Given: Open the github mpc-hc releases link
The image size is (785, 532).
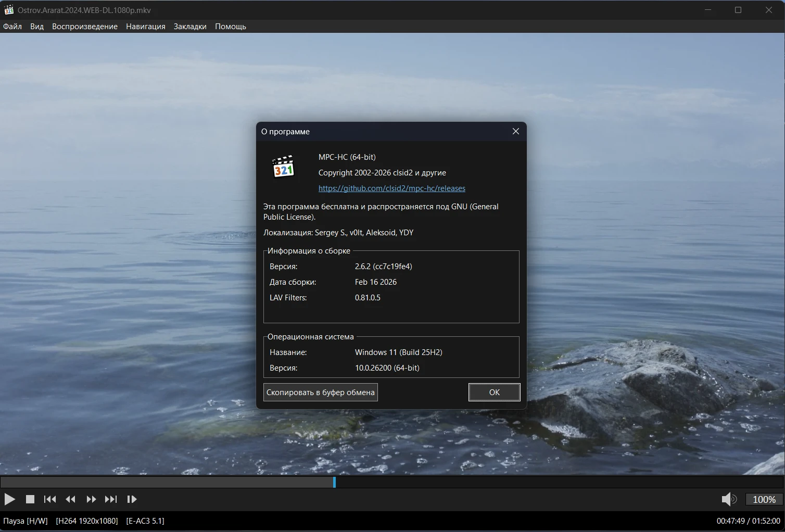Looking at the screenshot, I should 392,188.
